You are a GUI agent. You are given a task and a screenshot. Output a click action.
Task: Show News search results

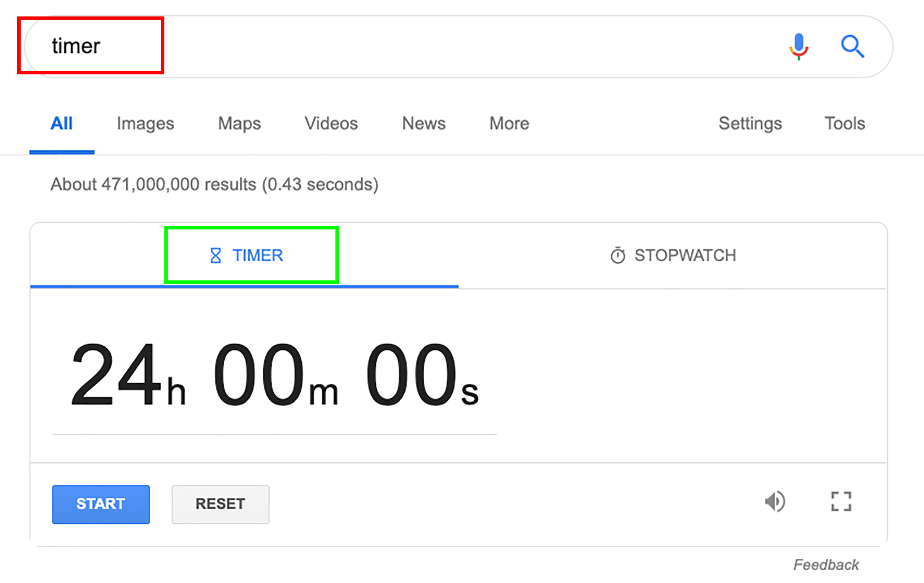click(x=424, y=124)
